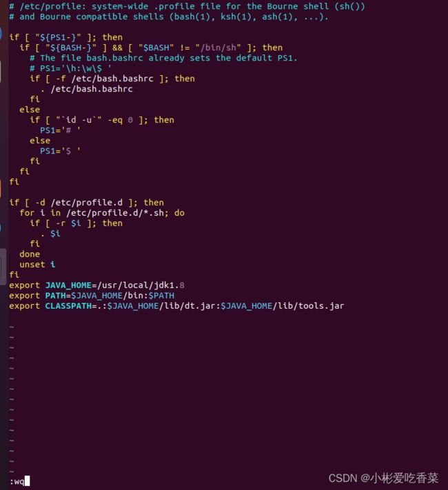448x490 pixels.
Task: Click the 'done' keyword line
Action: [30, 254]
